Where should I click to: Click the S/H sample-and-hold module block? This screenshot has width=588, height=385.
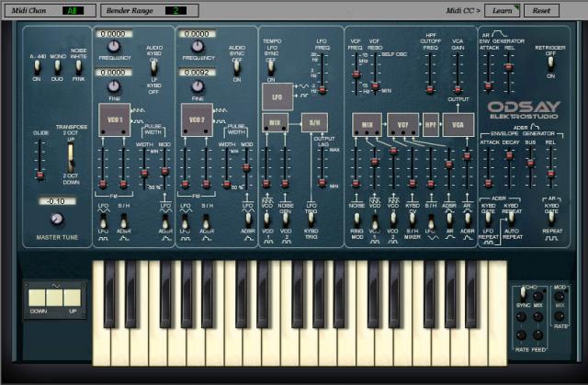click(x=314, y=122)
